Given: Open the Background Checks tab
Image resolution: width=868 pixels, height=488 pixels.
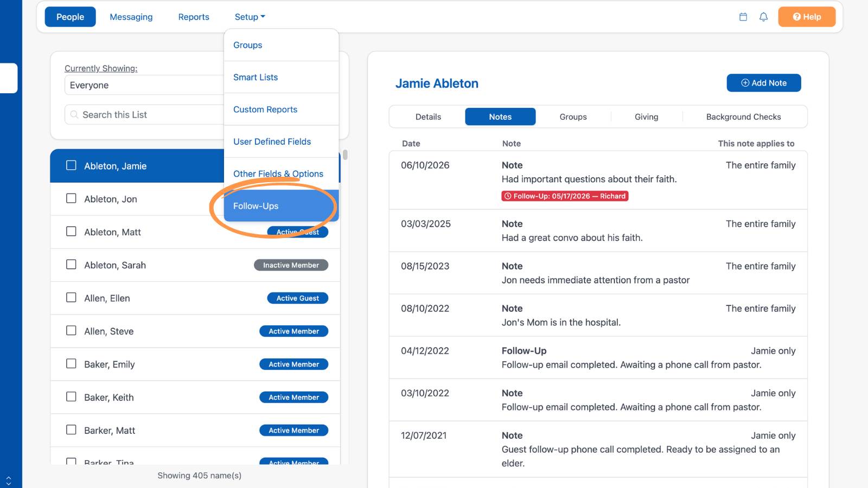Looking at the screenshot, I should (744, 117).
